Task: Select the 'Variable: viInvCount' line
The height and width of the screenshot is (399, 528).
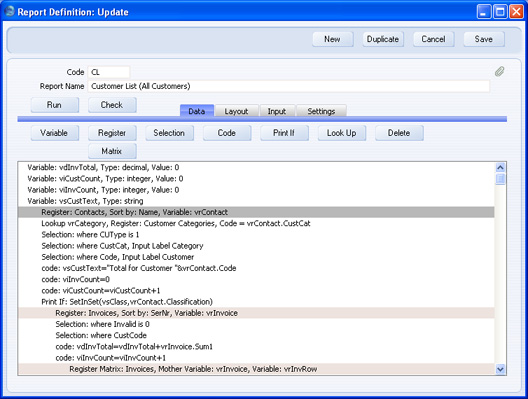Action: pyautogui.click(x=256, y=190)
